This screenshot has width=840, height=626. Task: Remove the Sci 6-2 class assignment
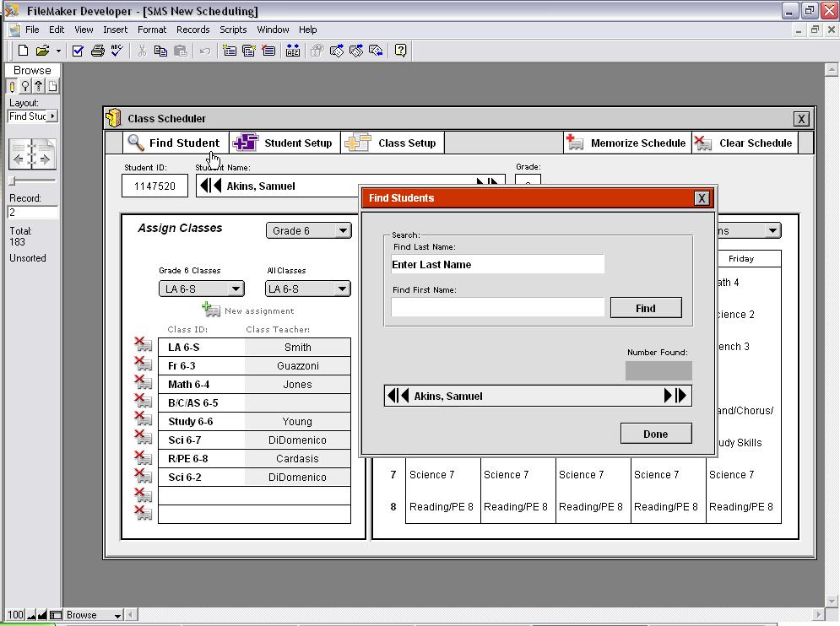click(x=143, y=476)
